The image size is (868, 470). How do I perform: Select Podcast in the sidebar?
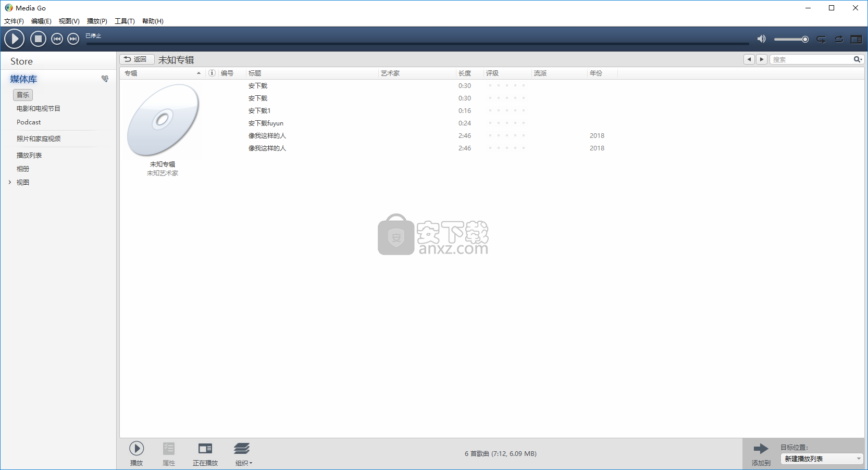pos(29,122)
